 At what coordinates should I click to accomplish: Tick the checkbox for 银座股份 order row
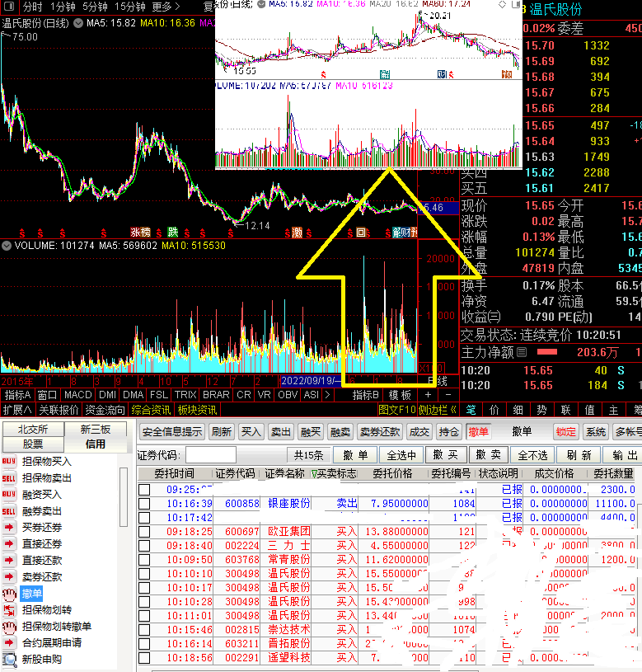click(x=144, y=504)
